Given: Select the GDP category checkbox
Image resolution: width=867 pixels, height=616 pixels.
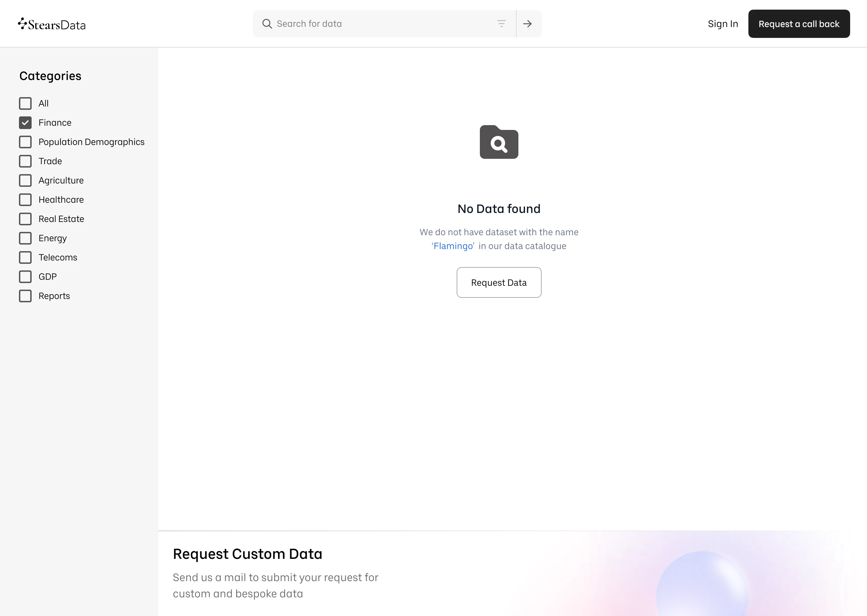Looking at the screenshot, I should tap(25, 277).
